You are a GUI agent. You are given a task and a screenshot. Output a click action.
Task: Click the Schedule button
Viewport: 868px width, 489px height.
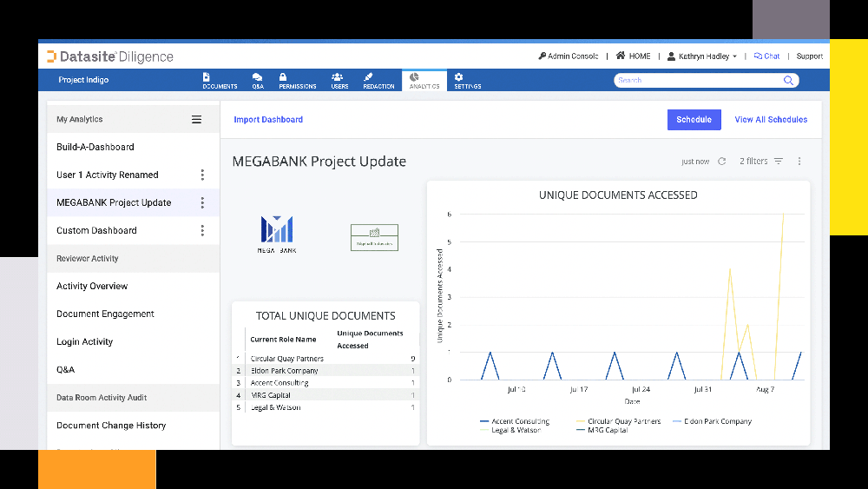[694, 120]
